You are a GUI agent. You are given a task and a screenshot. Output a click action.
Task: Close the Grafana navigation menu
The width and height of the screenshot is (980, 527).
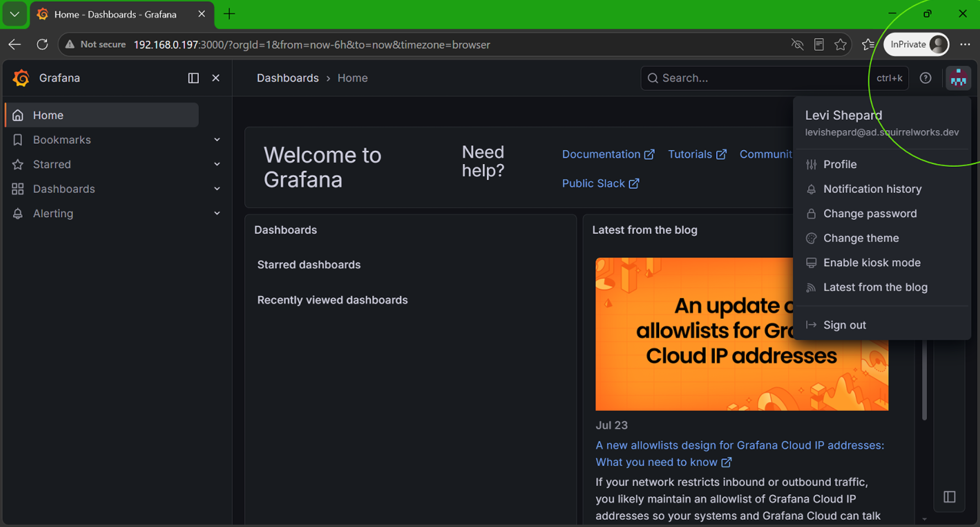(216, 78)
